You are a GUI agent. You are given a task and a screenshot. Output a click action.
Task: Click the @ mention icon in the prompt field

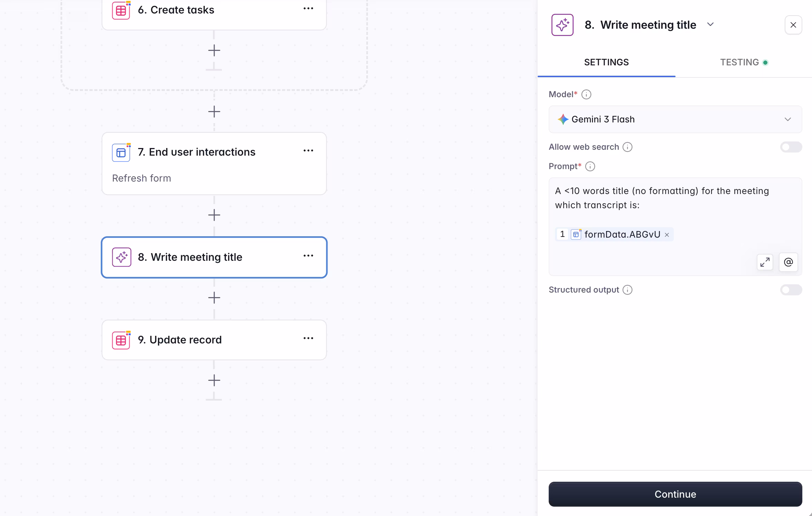pyautogui.click(x=788, y=262)
